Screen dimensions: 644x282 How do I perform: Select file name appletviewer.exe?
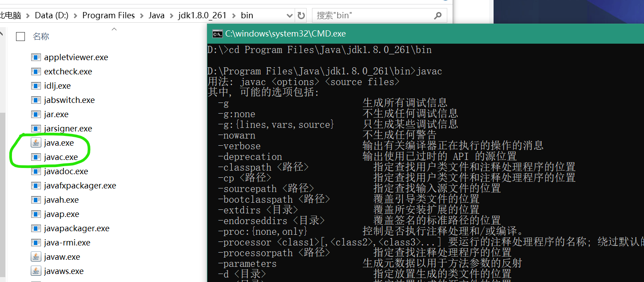[76, 57]
